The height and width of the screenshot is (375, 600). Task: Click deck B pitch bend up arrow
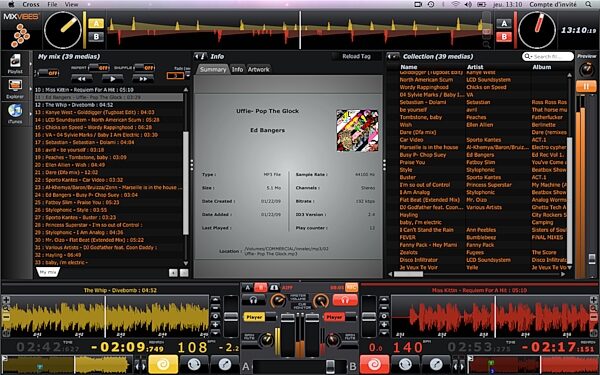pyautogui.click(x=384, y=299)
